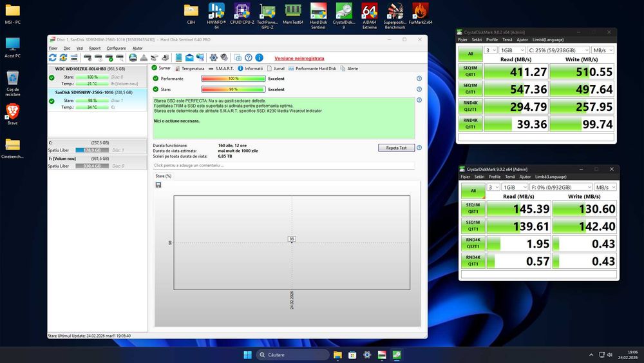Click the networked monitors icon in toolbar
This screenshot has width=644, height=363.
(x=200, y=57)
